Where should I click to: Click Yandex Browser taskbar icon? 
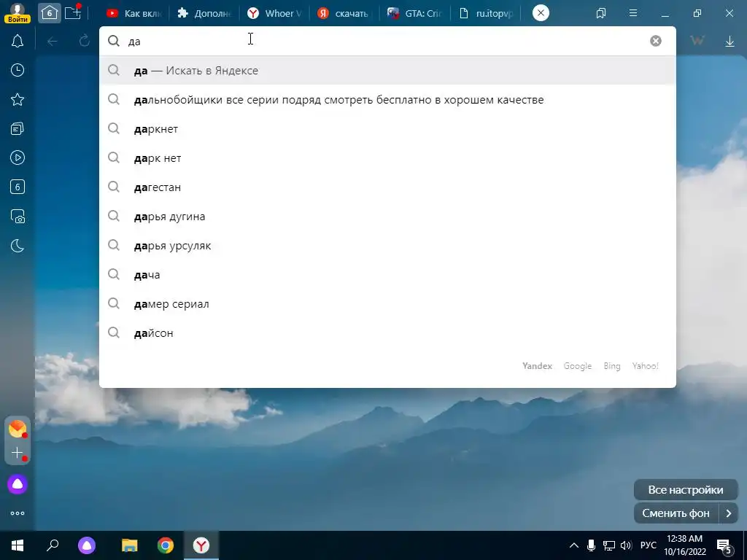coord(201,545)
